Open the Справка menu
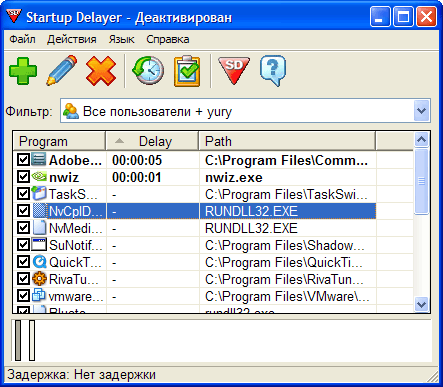The height and width of the screenshot is (387, 443). pyautogui.click(x=168, y=39)
